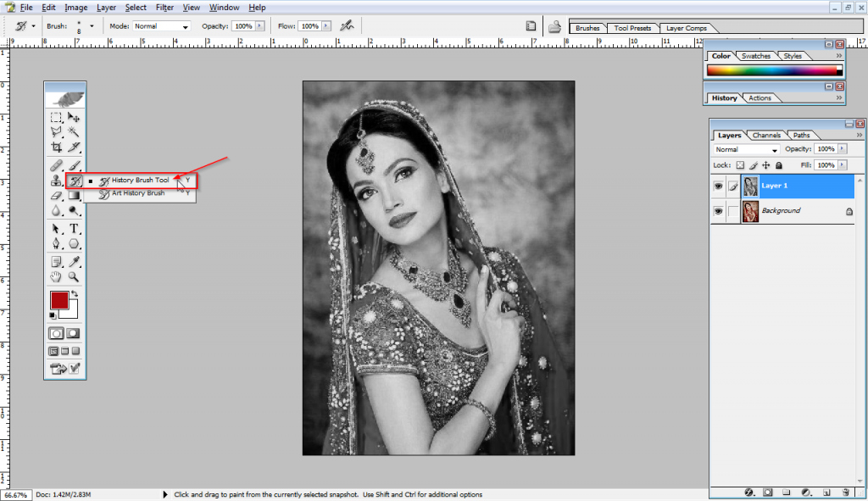Select the Crop tool
Viewport: 868px width, 501px height.
pos(56,147)
